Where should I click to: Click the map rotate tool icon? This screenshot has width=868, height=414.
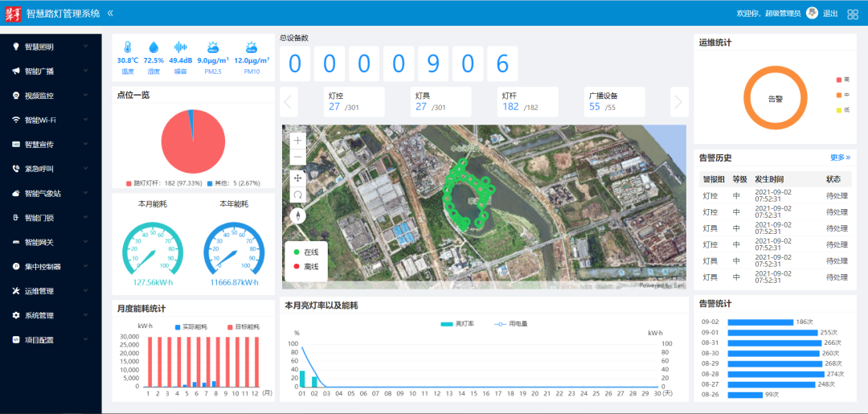point(298,195)
